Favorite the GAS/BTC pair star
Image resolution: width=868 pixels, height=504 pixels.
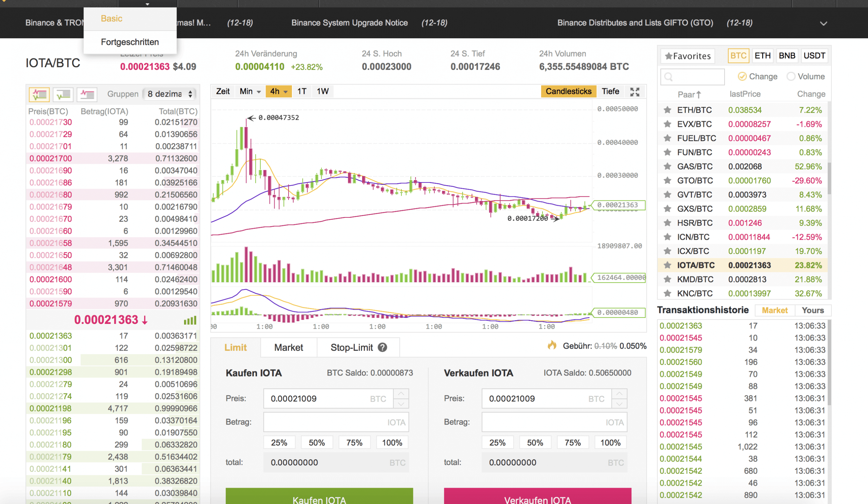coord(667,167)
